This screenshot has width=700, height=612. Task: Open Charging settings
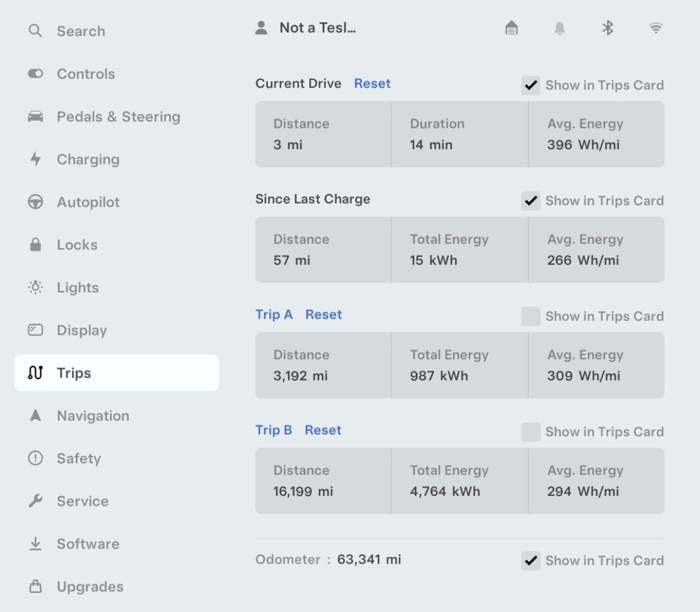coord(117,159)
